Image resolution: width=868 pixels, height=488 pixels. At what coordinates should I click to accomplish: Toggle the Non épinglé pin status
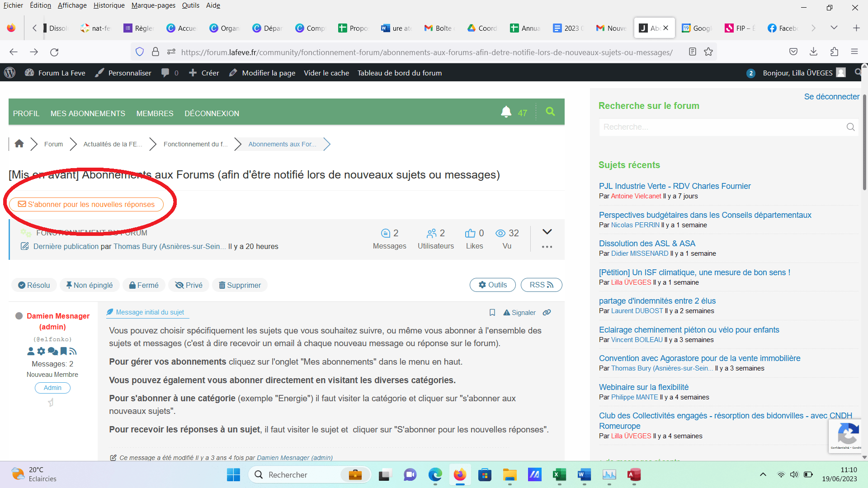90,285
